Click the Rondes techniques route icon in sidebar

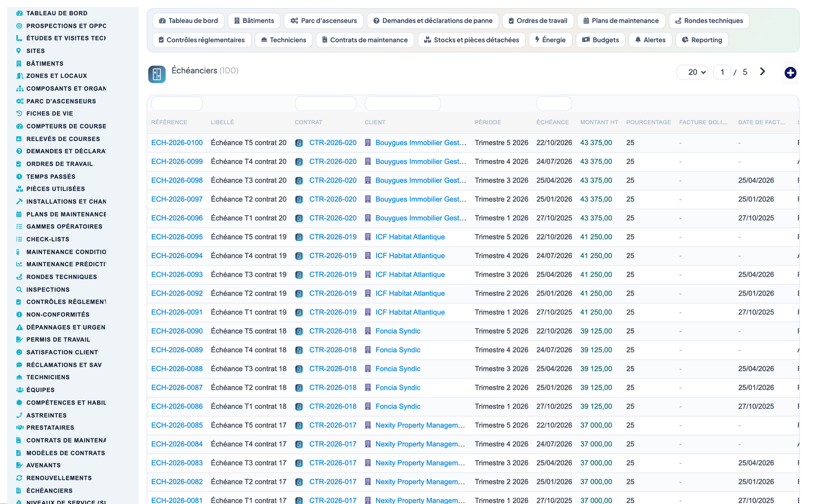click(19, 277)
